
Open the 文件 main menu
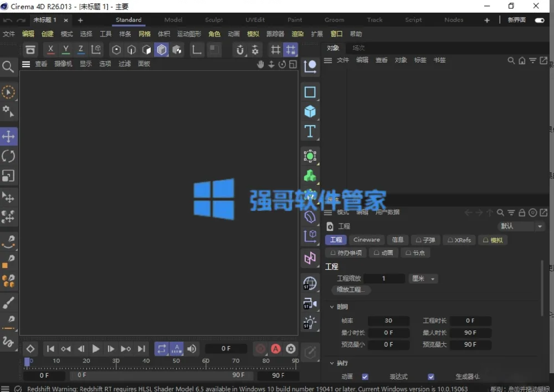9,34
